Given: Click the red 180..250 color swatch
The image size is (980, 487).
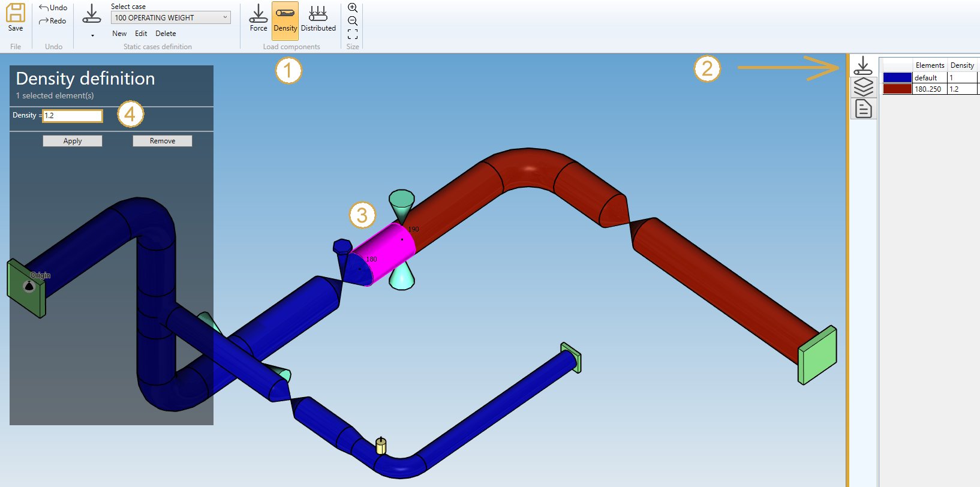Looking at the screenshot, I should coord(897,89).
